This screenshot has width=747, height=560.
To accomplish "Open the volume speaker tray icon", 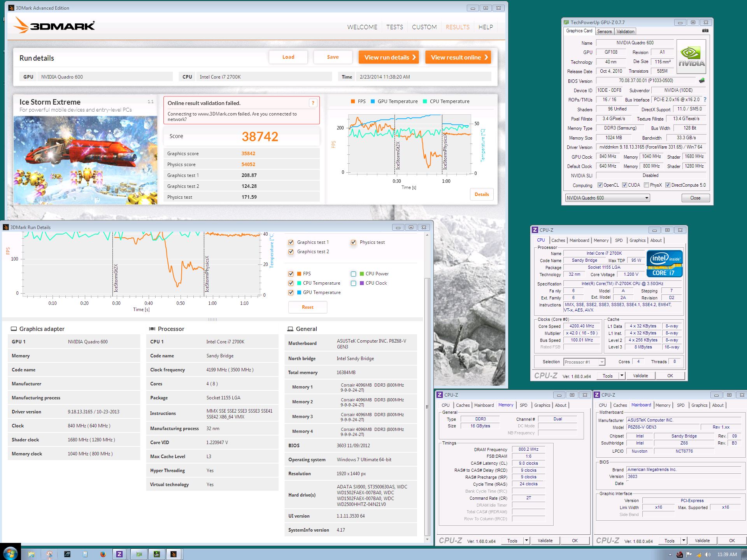I will 707,555.
